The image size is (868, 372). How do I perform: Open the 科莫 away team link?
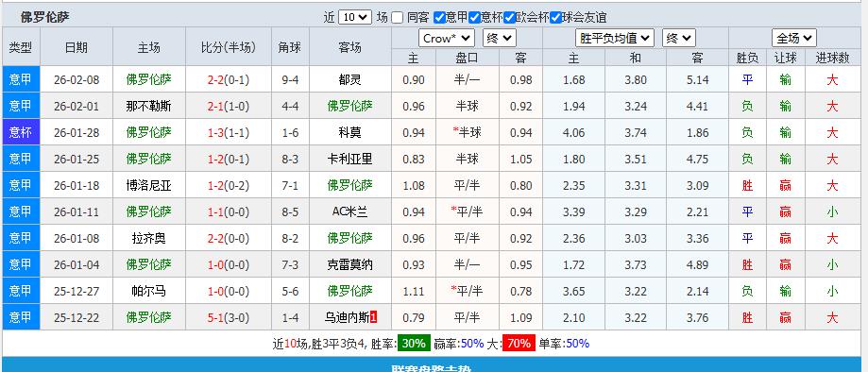pos(349,132)
